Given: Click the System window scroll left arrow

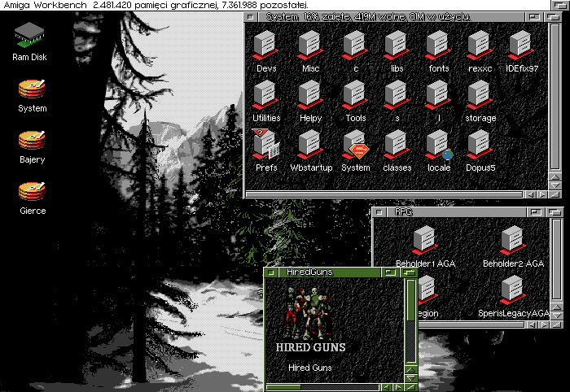Looking at the screenshot, I should pos(531,194).
